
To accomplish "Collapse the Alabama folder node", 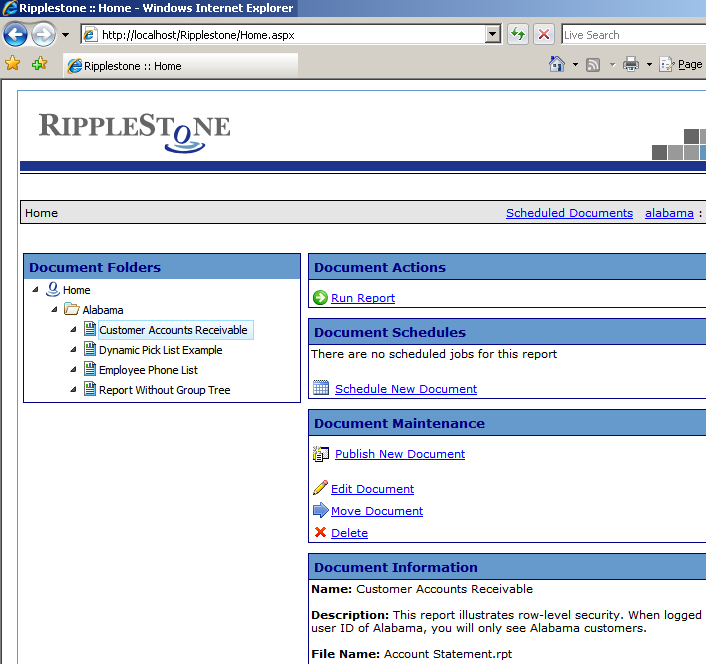I will click(54, 309).
